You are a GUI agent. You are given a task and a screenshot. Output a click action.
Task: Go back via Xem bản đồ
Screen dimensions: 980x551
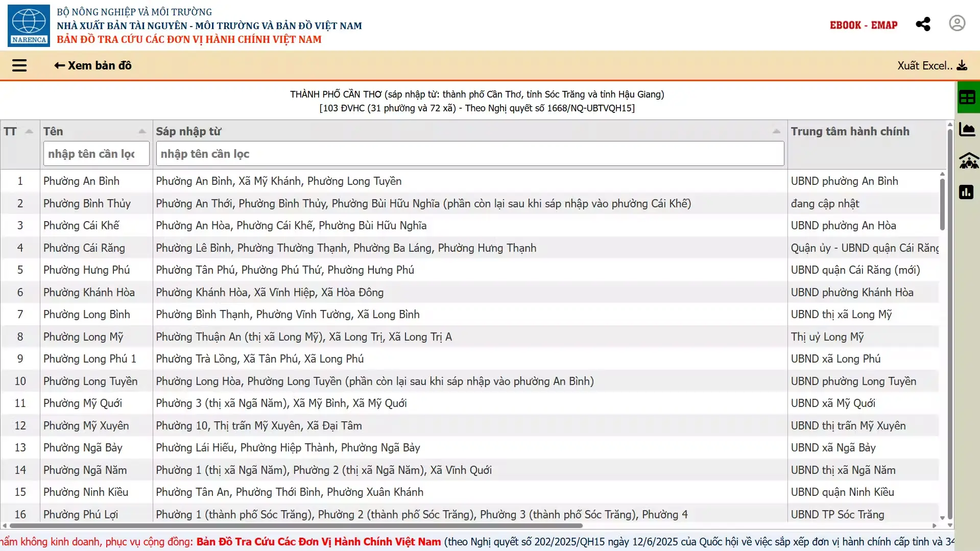click(93, 65)
